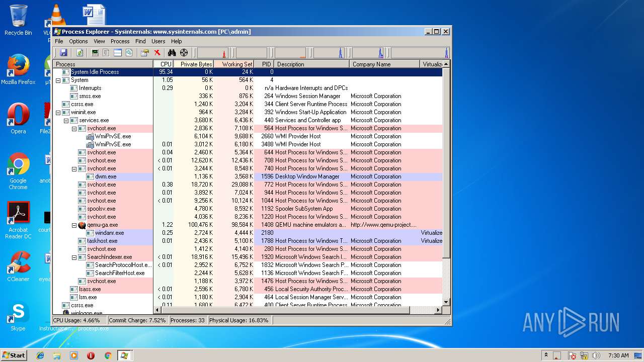Open the View menu
644x362 pixels.
pos(99,41)
